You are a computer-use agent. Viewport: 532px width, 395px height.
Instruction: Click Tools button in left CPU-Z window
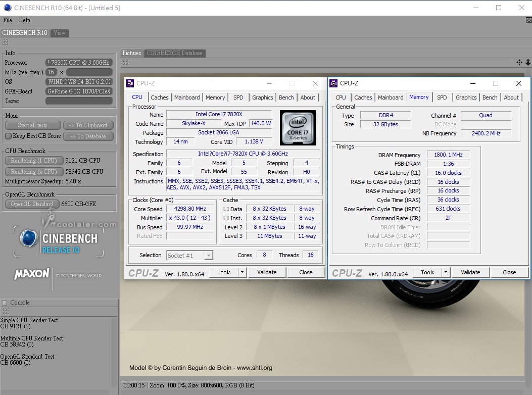224,272
